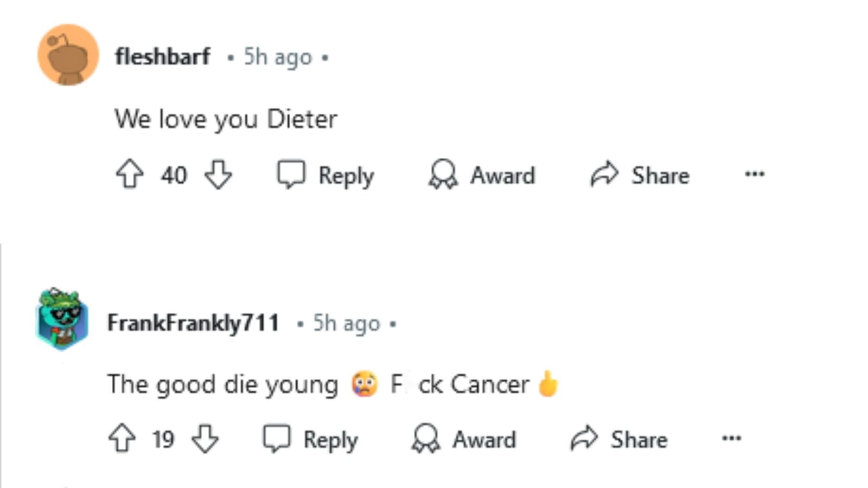Select the vote count 19 on FrankFrankly711's comment
Viewport: 868px width, 488px height.
coord(163,439)
